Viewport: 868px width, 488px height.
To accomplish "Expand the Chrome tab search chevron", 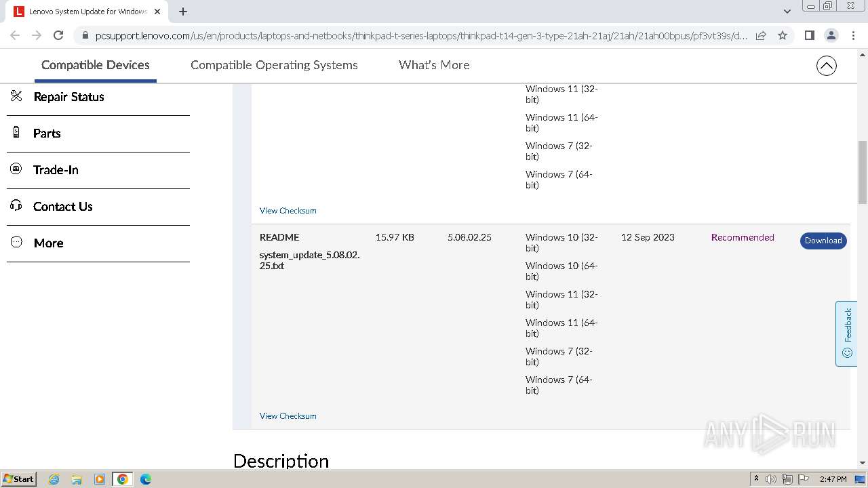I will [787, 12].
